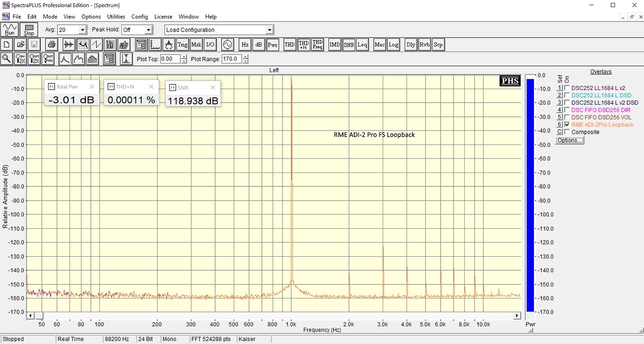The height and width of the screenshot is (344, 644).
Task: Open the signal generator sine icon
Action: pos(227,45)
